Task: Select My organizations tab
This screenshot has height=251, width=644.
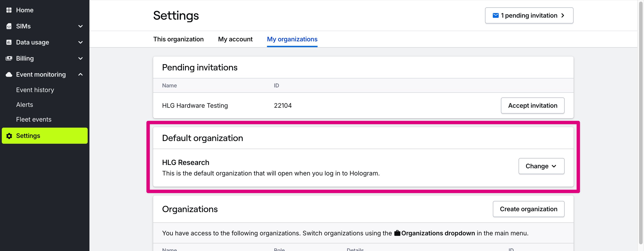Action: pyautogui.click(x=292, y=39)
